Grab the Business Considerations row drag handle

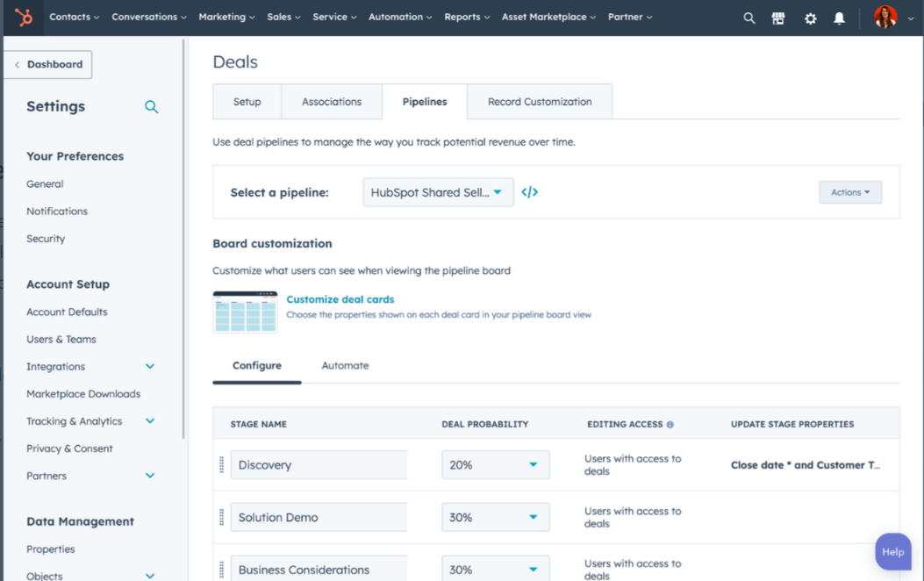222,570
